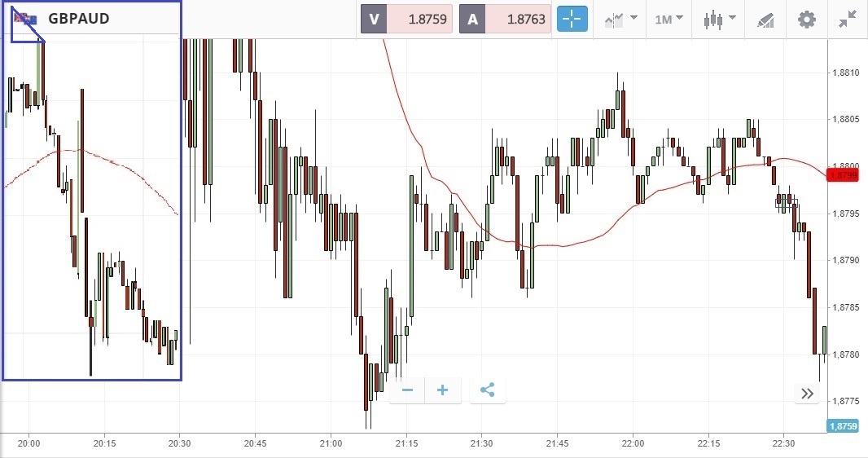Click the 1,8810 price axis label
868x458 pixels.
pos(847,73)
